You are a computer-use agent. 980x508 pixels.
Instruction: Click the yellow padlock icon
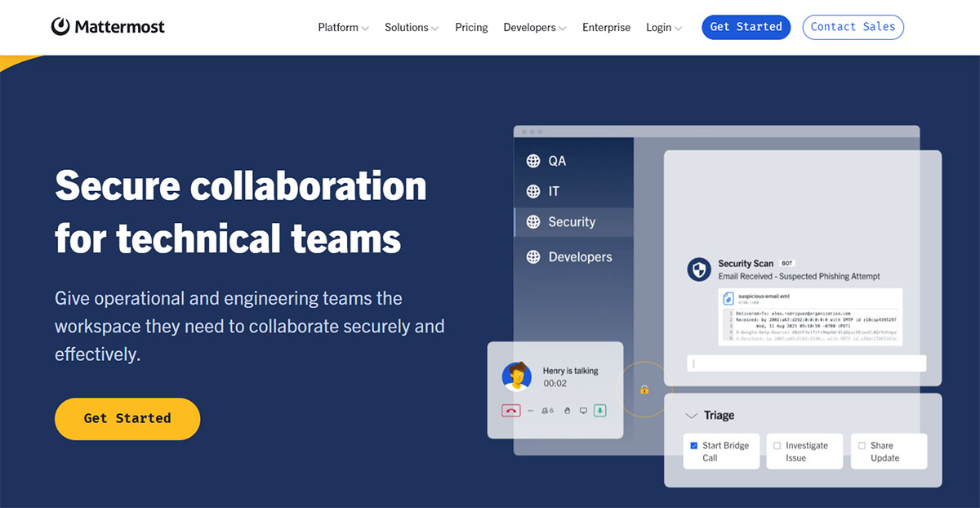(x=644, y=390)
